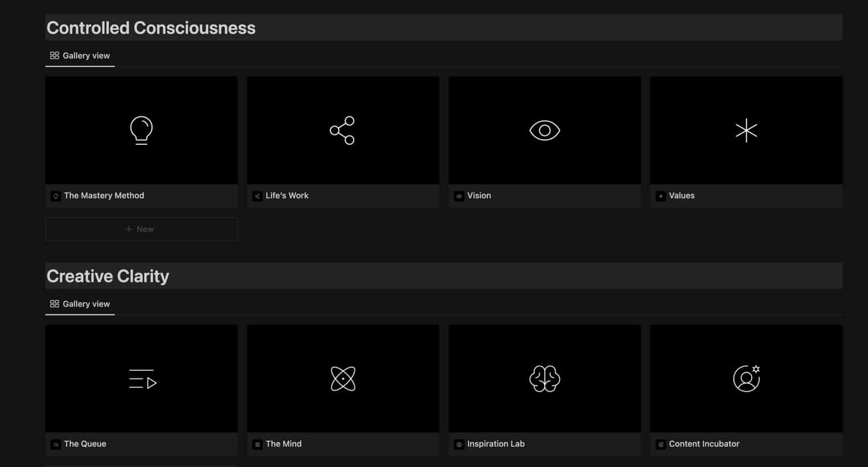This screenshot has width=868, height=467.
Task: Click small atom icon beside The Mind title
Action: 257,445
